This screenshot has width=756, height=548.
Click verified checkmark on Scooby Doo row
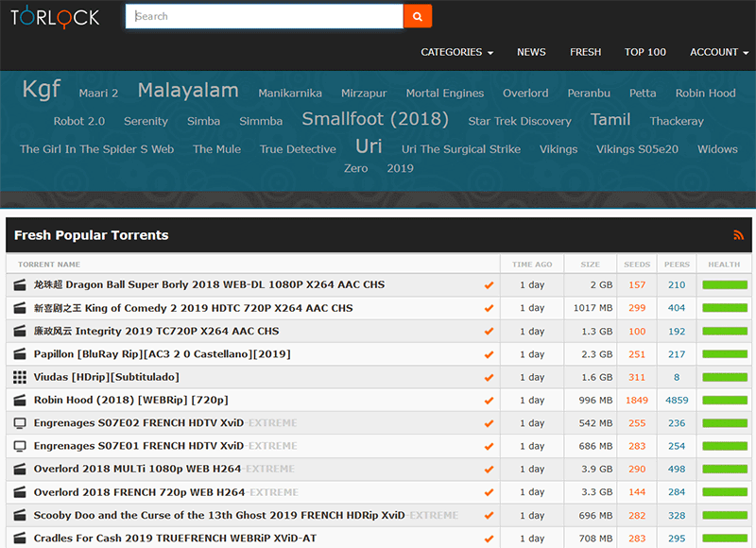[489, 515]
